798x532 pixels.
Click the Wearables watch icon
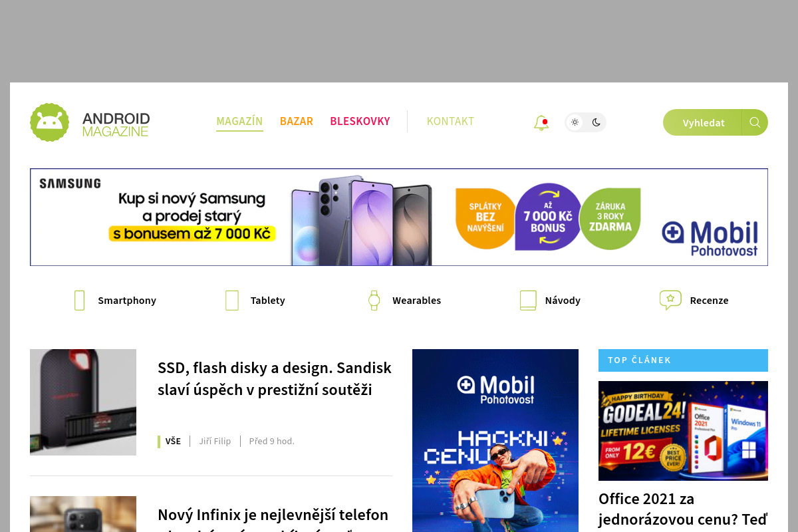[374, 301]
